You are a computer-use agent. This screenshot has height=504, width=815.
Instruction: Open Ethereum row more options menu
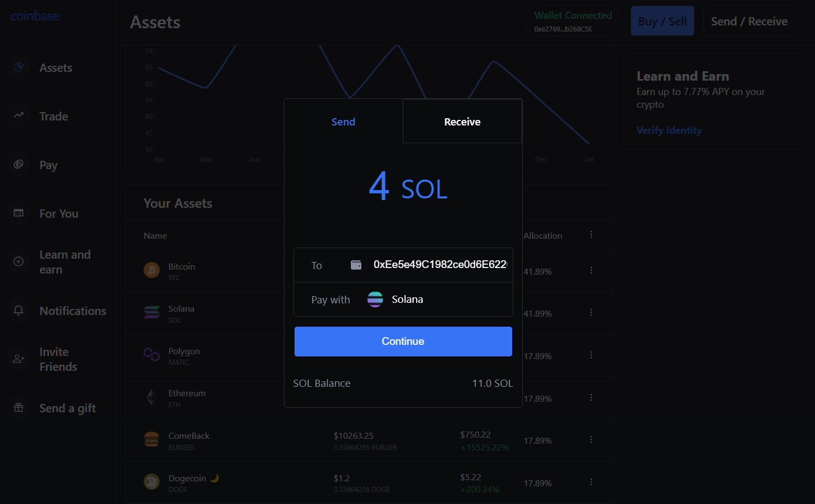pyautogui.click(x=591, y=397)
